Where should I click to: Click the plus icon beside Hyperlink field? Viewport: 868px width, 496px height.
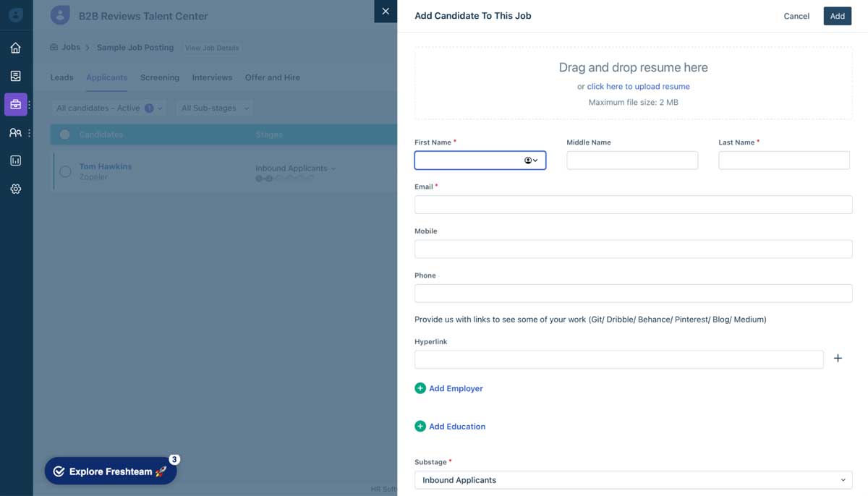pyautogui.click(x=838, y=357)
